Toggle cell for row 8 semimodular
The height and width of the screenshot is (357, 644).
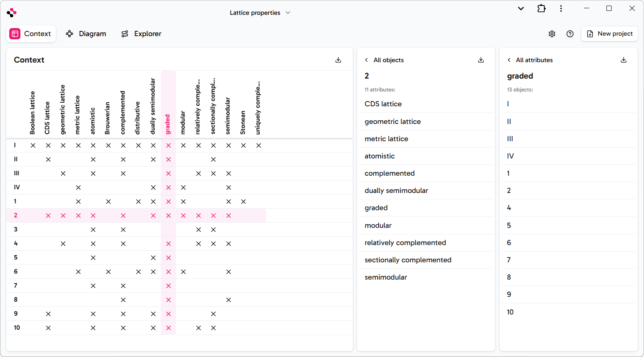(x=228, y=300)
